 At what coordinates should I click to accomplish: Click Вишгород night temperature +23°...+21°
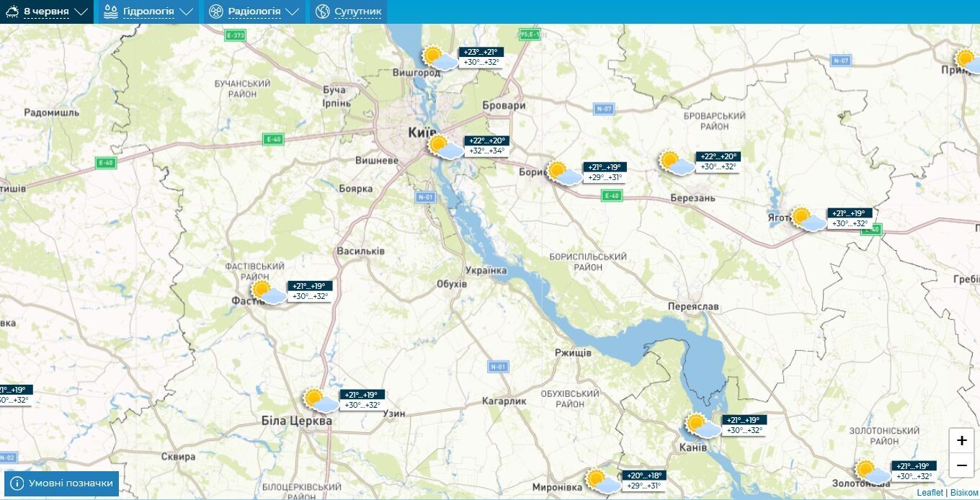pos(481,52)
